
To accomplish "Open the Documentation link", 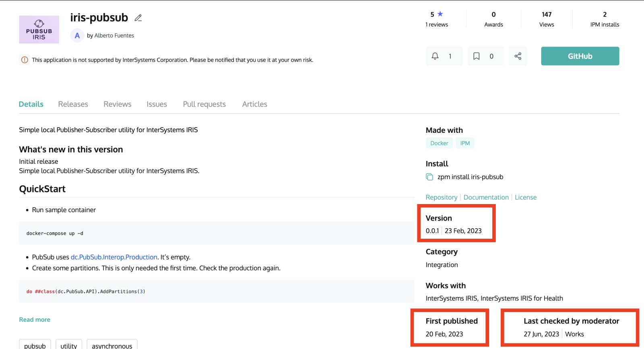I will tap(486, 197).
